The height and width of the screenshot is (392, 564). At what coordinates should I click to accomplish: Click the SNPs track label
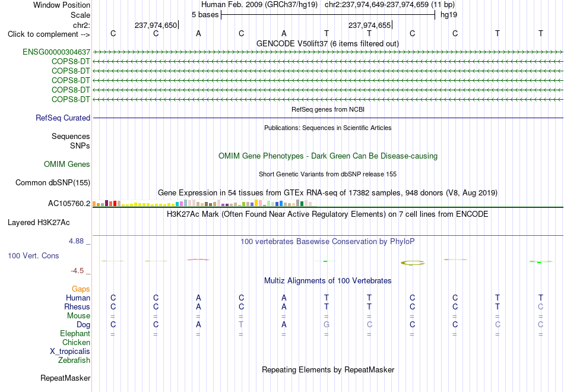click(80, 146)
